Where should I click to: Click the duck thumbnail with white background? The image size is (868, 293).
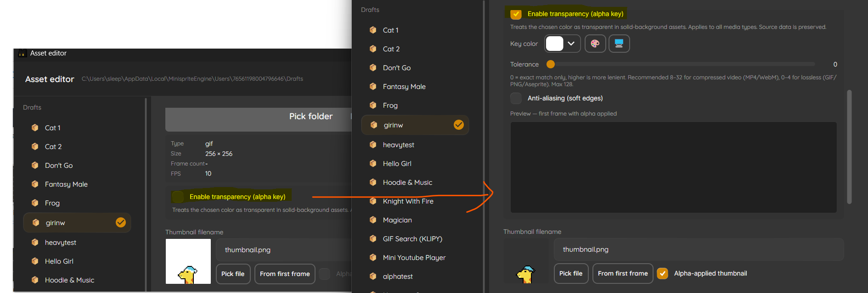[x=188, y=261]
